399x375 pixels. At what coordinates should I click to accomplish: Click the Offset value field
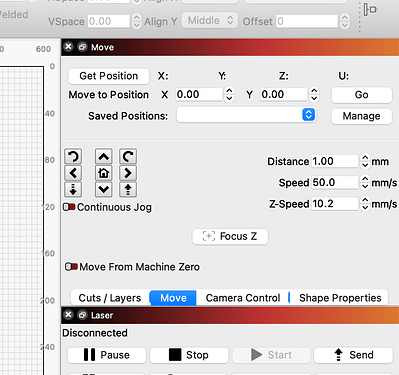click(307, 21)
